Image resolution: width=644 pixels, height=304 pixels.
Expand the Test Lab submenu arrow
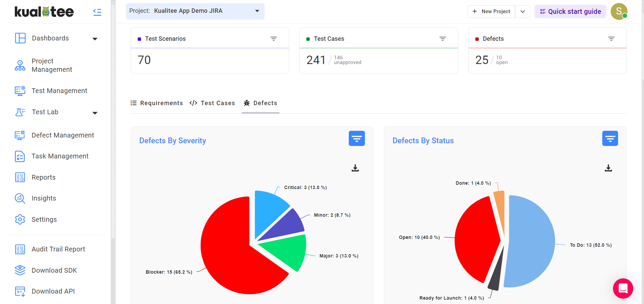coord(95,113)
